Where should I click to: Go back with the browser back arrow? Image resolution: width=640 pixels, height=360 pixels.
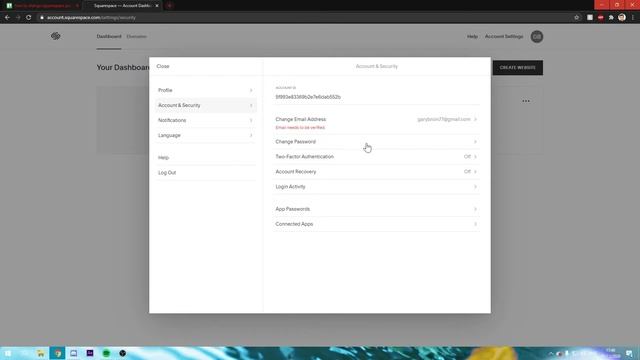point(7,18)
